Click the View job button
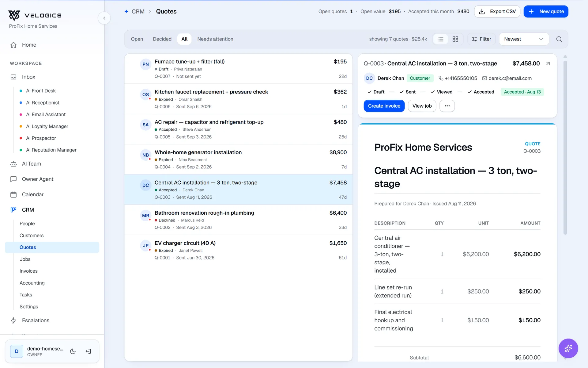Image resolution: width=588 pixels, height=368 pixels. tap(422, 106)
